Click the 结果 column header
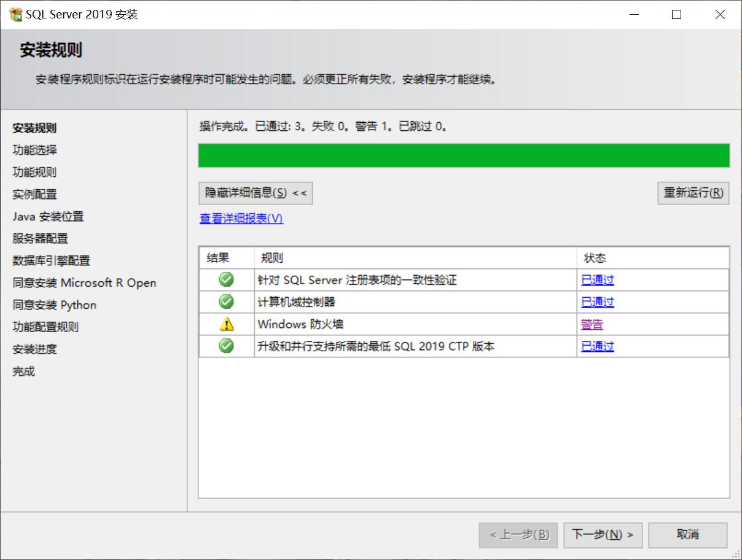742x560 pixels. click(226, 258)
